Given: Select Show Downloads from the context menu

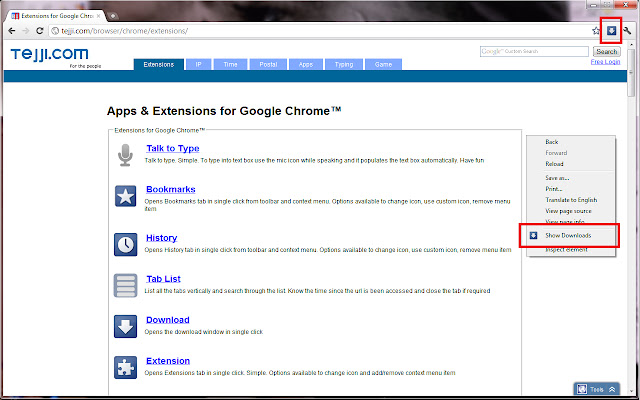Looking at the screenshot, I should [568, 235].
